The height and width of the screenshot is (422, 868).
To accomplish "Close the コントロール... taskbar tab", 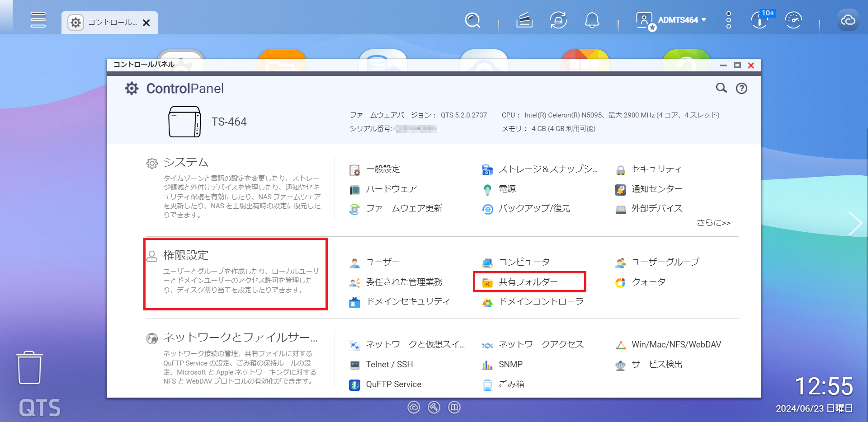I will 146,23.
